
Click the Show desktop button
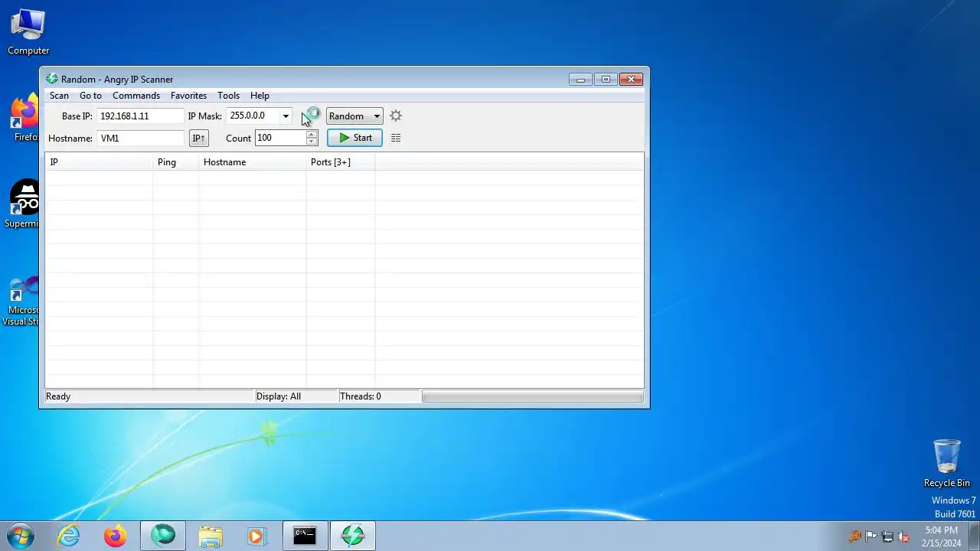click(974, 536)
